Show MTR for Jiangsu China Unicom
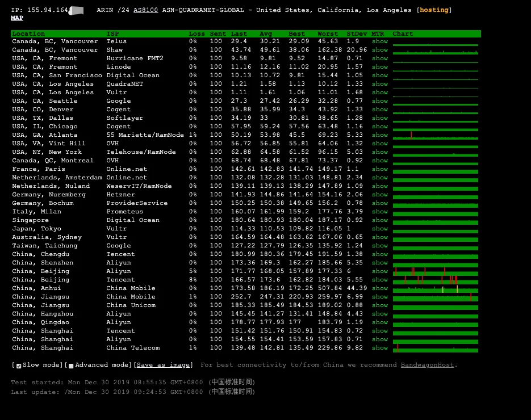This screenshot has height=420, width=531. click(380, 305)
